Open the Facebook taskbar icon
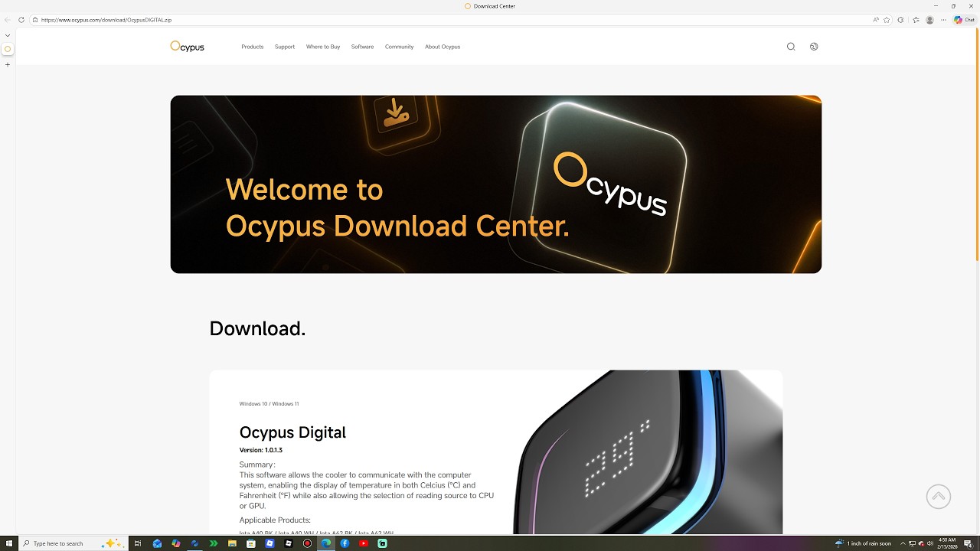This screenshot has height=551, width=980. [x=345, y=543]
